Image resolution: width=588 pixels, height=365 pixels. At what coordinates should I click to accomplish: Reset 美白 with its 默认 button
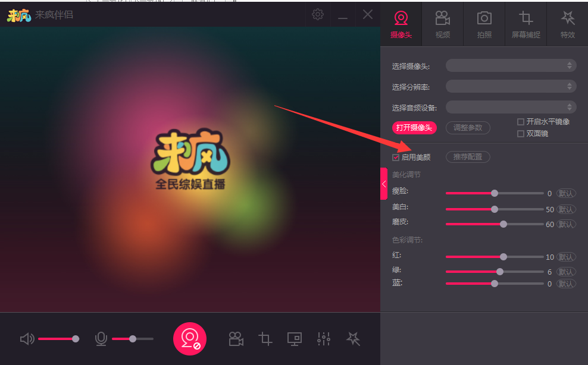[x=566, y=209]
